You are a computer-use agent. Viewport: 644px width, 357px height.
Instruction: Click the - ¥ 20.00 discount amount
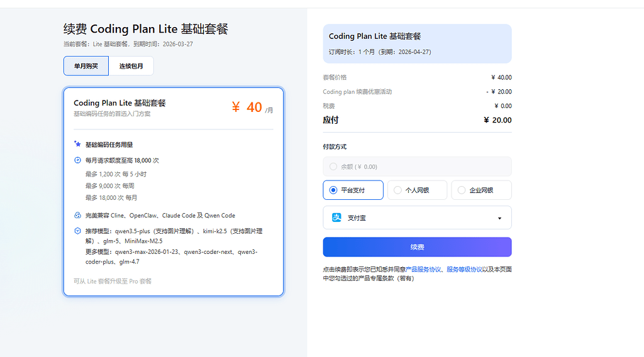(499, 92)
